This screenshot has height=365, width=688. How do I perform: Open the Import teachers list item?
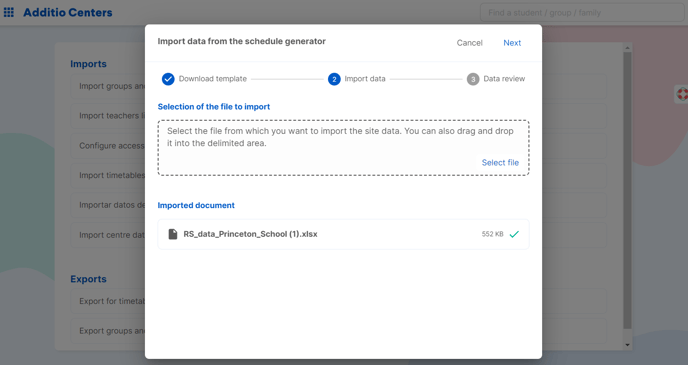108,116
